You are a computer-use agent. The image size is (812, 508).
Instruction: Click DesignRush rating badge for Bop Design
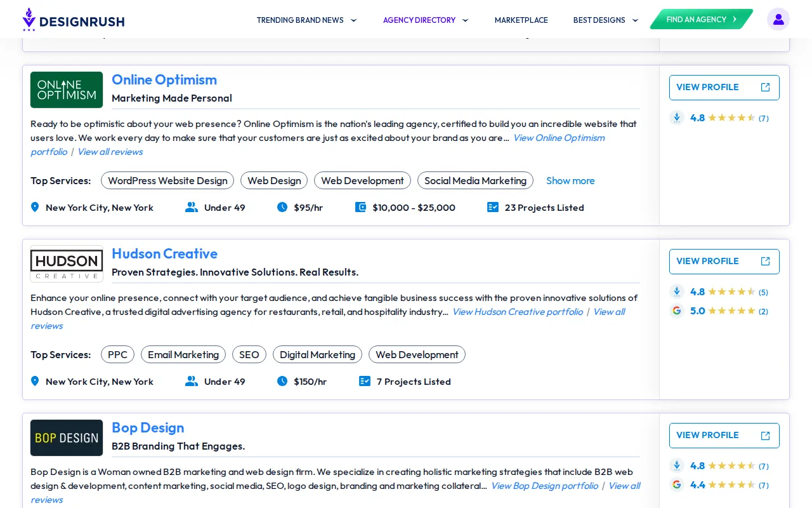(677, 465)
